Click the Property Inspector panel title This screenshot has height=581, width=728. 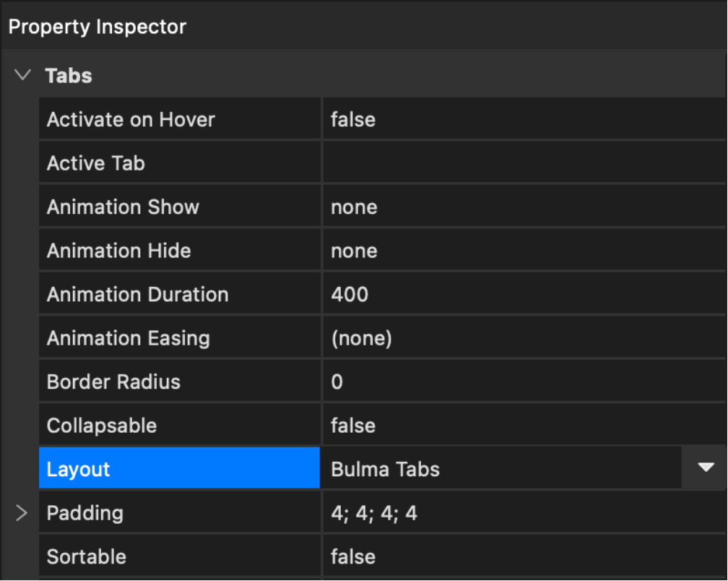coord(97,27)
